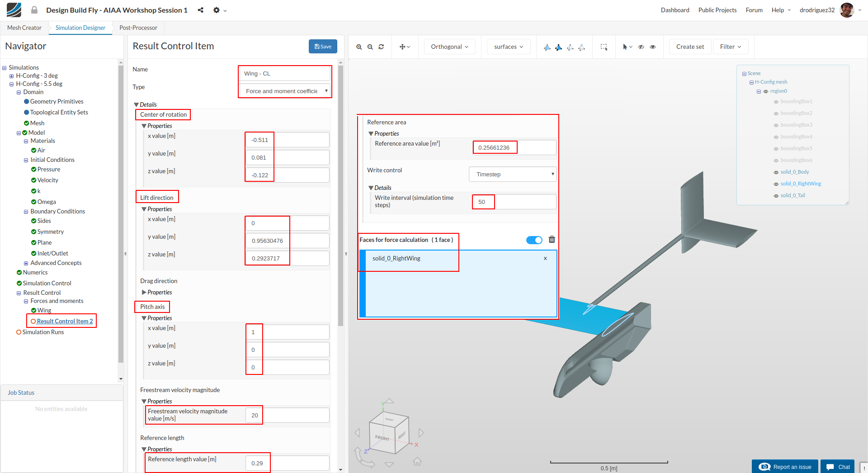Toggle visibility of solid_0_Tail

[x=776, y=196]
